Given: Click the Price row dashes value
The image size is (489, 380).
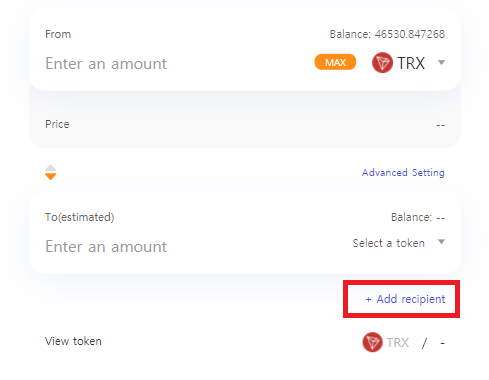Looking at the screenshot, I should tap(441, 125).
